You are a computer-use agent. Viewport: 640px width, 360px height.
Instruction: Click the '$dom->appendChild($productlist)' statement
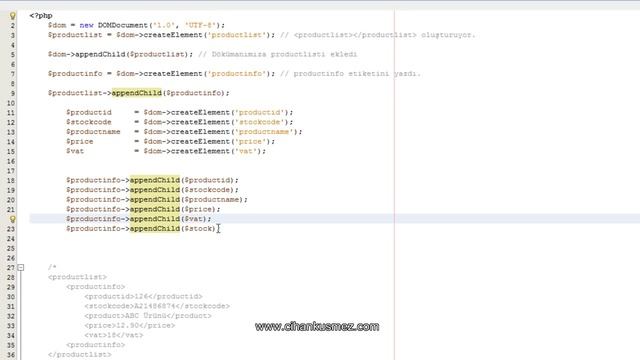point(120,54)
